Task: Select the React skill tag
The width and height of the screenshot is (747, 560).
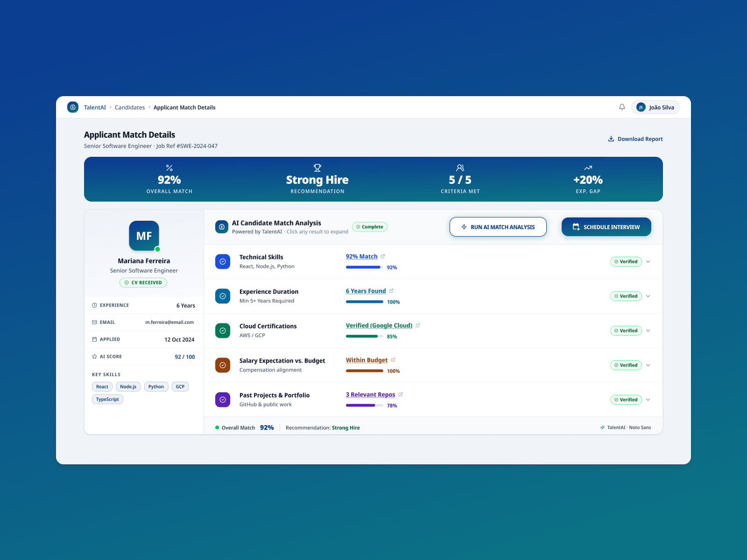Action: (102, 387)
